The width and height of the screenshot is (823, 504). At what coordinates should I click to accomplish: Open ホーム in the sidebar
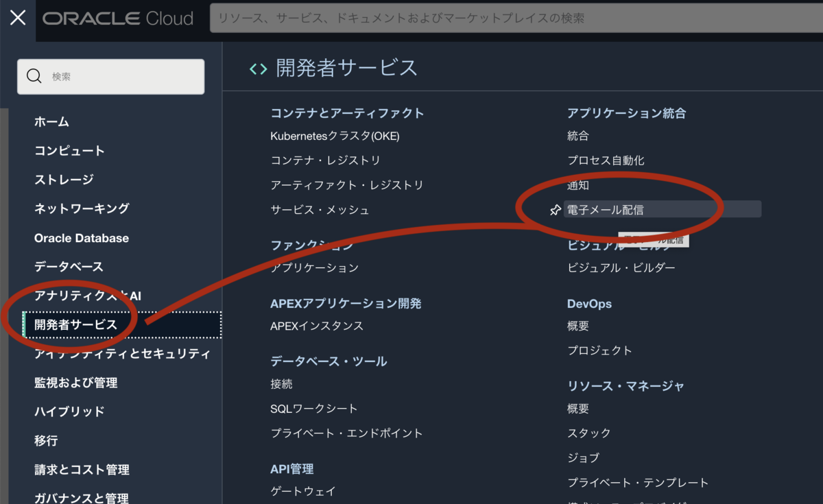[51, 121]
